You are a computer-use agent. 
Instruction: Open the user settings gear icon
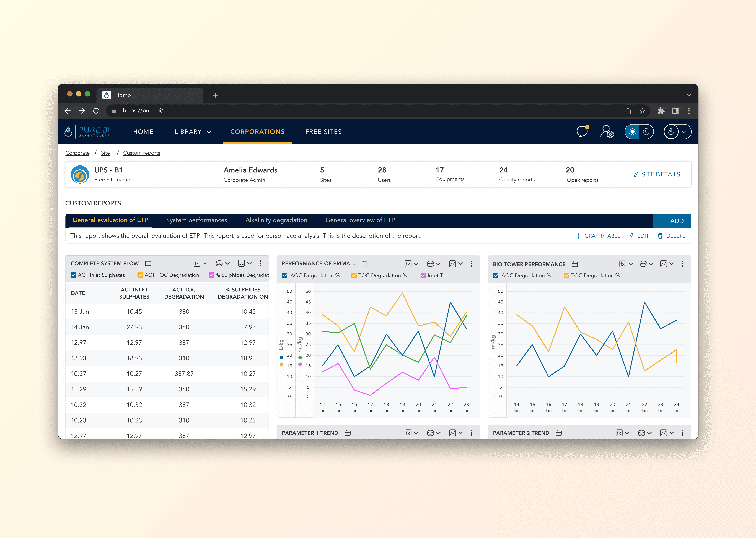[x=607, y=131]
